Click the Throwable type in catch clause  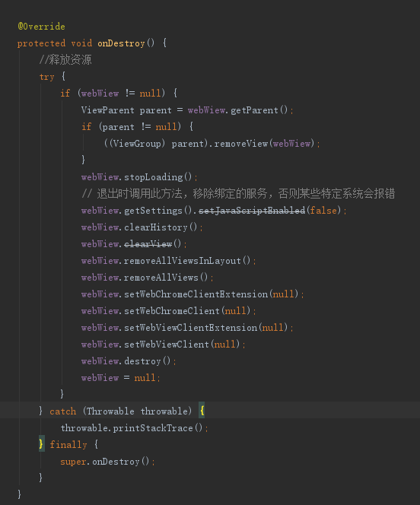[x=110, y=411]
